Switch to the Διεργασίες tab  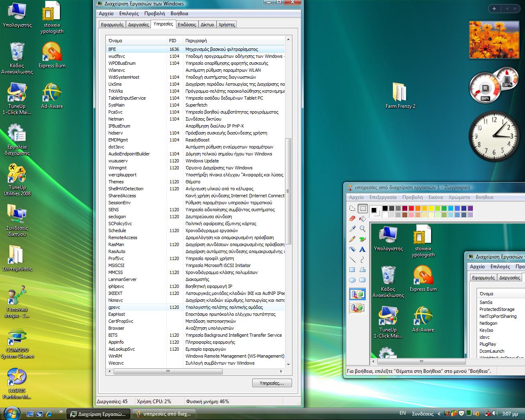[138, 25]
